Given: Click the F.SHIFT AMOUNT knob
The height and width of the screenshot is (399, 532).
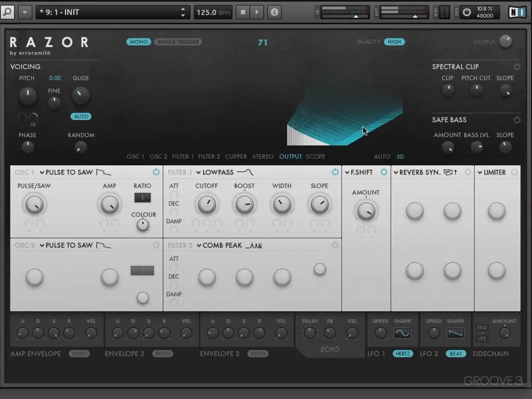Looking at the screenshot, I should (366, 211).
